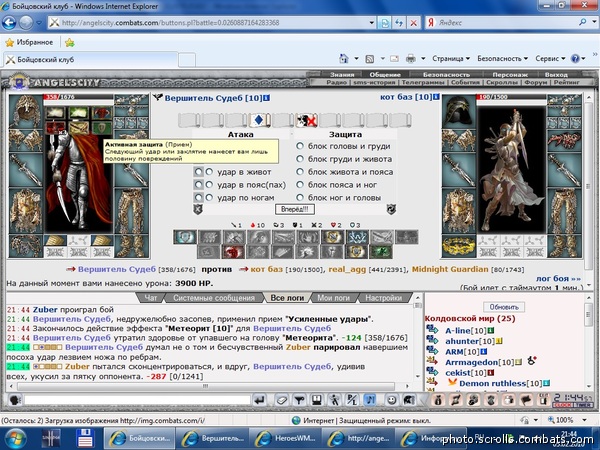The width and height of the screenshot is (600, 450).
Task: Select radio beside удар в пояс(пах) label
Action: tap(209, 185)
